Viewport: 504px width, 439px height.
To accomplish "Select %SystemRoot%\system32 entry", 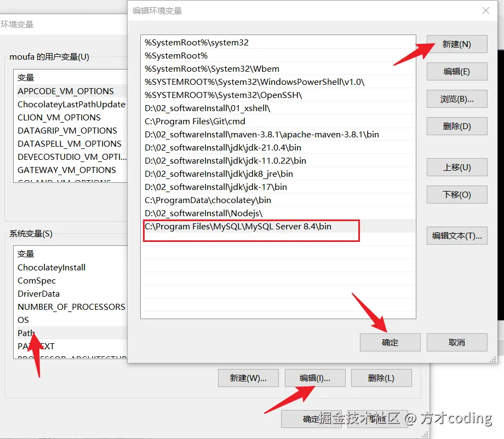I will (278, 42).
